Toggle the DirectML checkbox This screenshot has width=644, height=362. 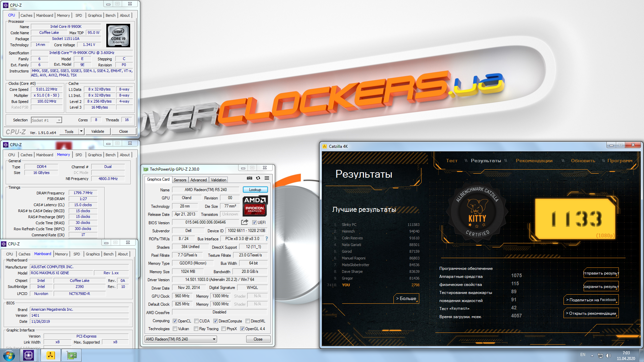[x=248, y=321]
